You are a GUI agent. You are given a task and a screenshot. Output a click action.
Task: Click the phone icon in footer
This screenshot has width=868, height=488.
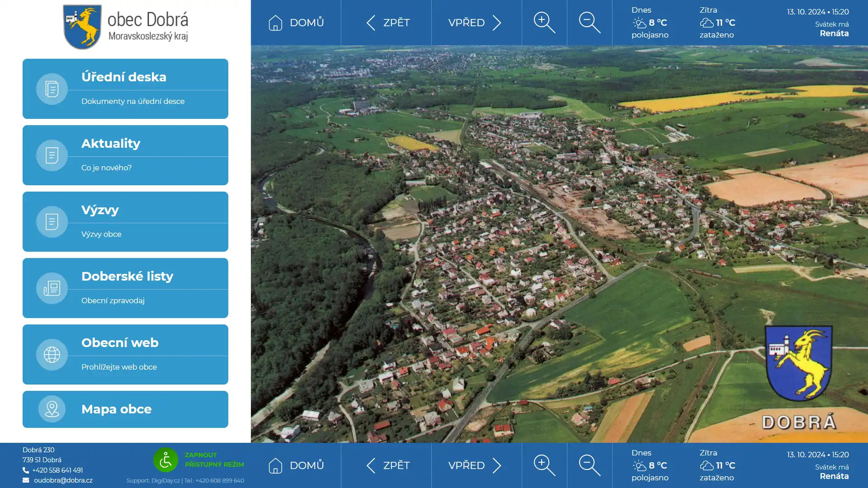tap(26, 470)
